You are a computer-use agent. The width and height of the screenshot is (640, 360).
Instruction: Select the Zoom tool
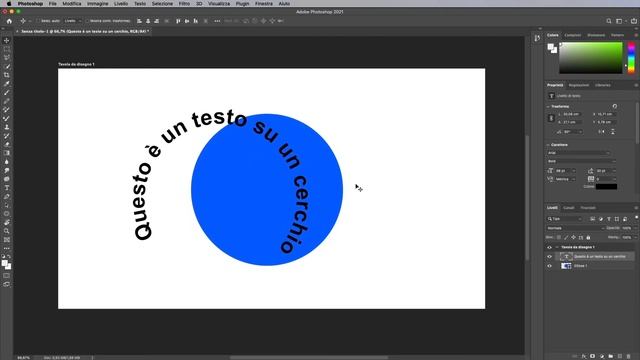[7, 231]
